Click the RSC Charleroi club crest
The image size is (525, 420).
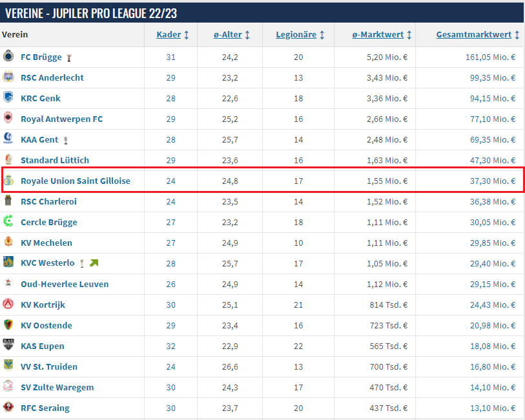click(x=8, y=200)
